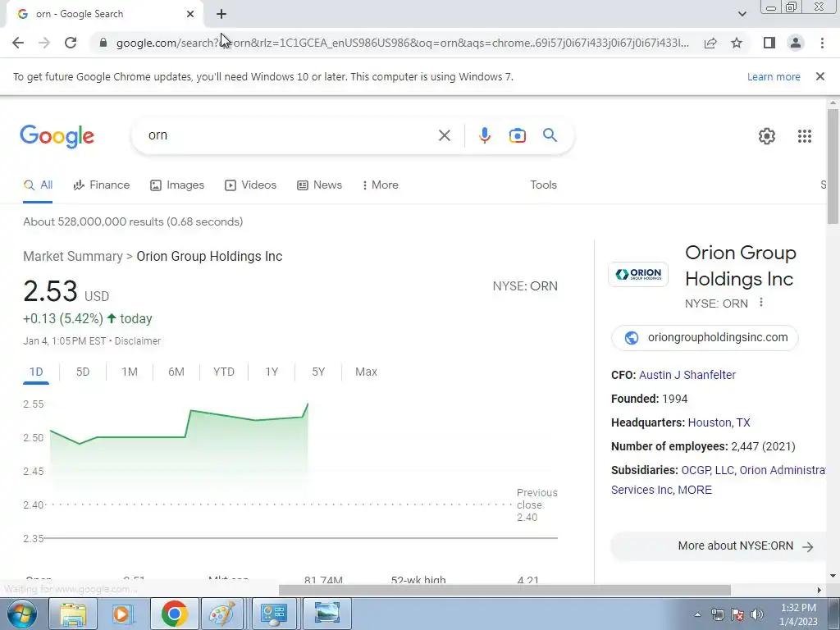Image resolution: width=840 pixels, height=630 pixels.
Task: Start voice search with the microphone icon
Action: pyautogui.click(x=484, y=135)
